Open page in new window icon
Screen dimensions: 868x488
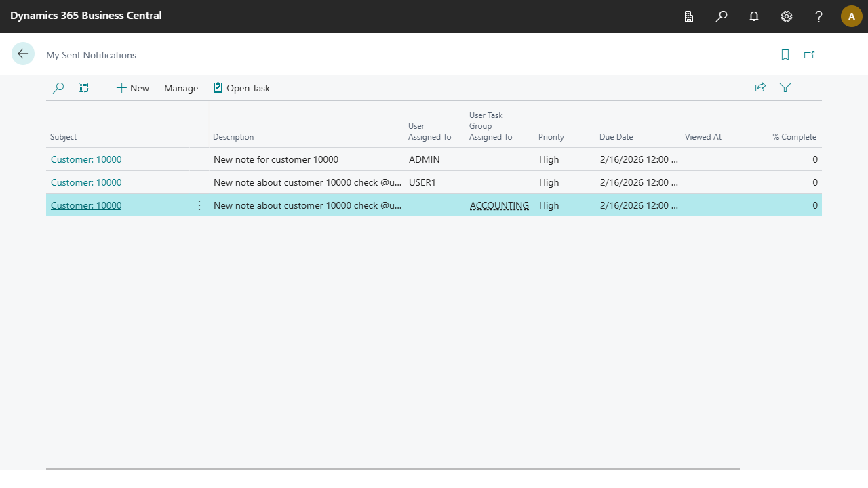tap(809, 55)
